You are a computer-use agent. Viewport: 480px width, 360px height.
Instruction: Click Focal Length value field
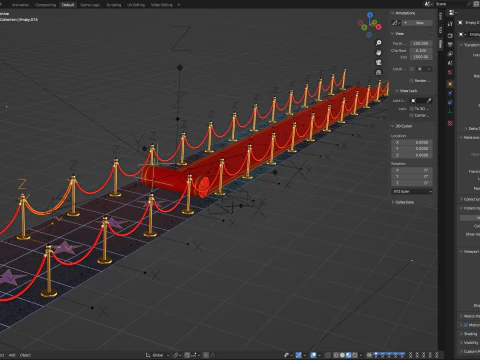(x=421, y=43)
